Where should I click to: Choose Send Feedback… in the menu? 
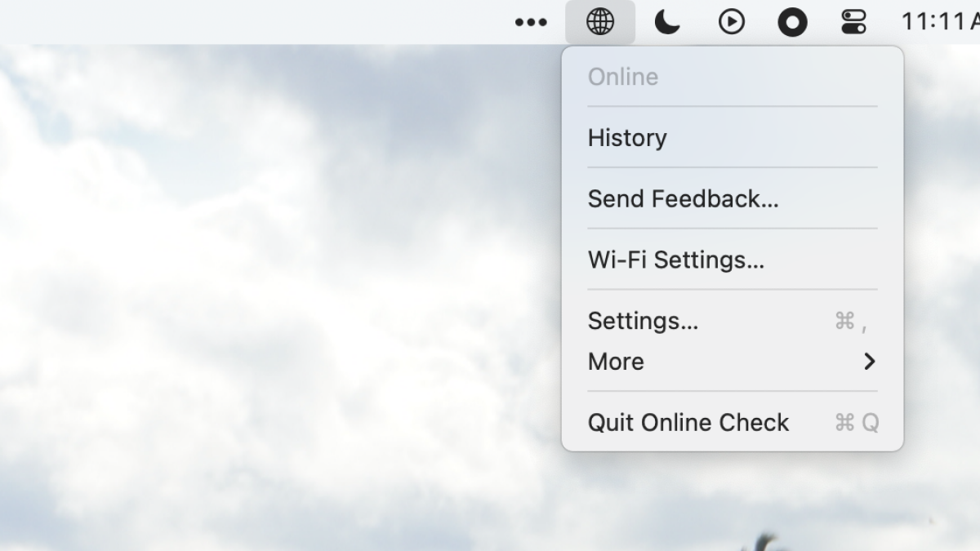pos(733,198)
